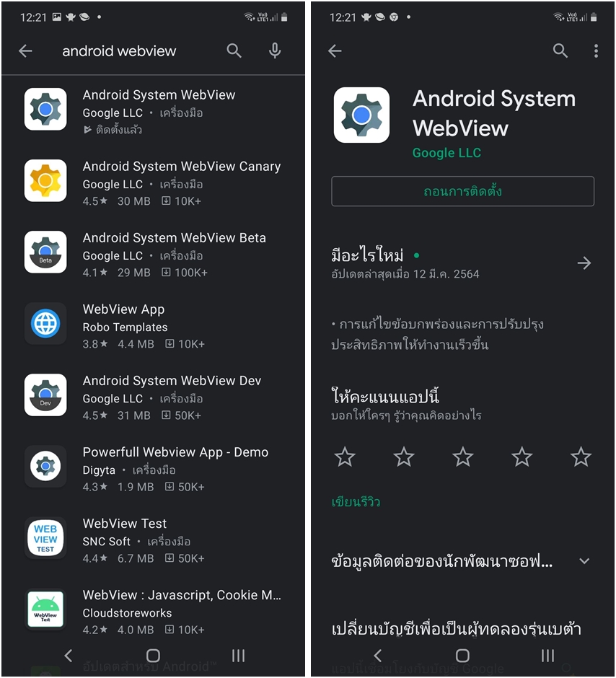Screen dimensions: 616x678
Task: Tap เปลี่ยนบัญชีเพื่อเป็นผู้ทดลองรุ่นเบต้า heading
Action: point(457,629)
